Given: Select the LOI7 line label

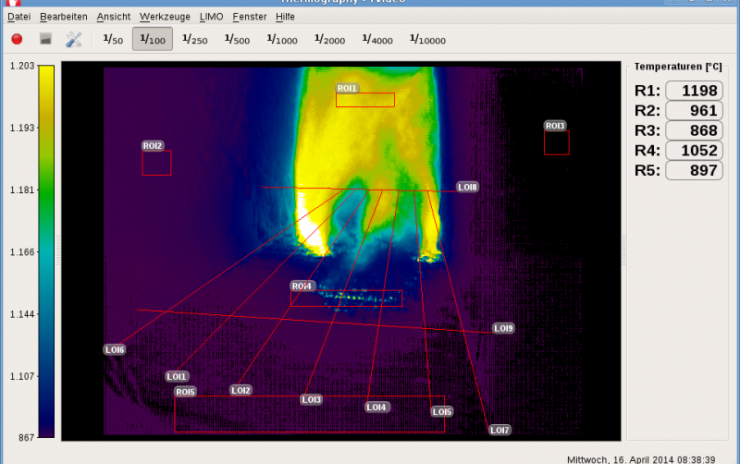Looking at the screenshot, I should (x=500, y=430).
